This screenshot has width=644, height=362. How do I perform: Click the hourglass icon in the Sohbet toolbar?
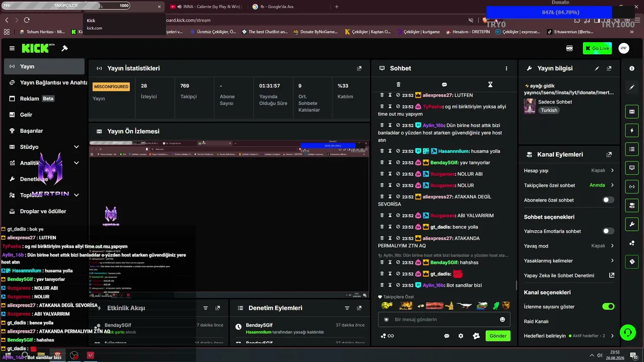[x=490, y=84]
